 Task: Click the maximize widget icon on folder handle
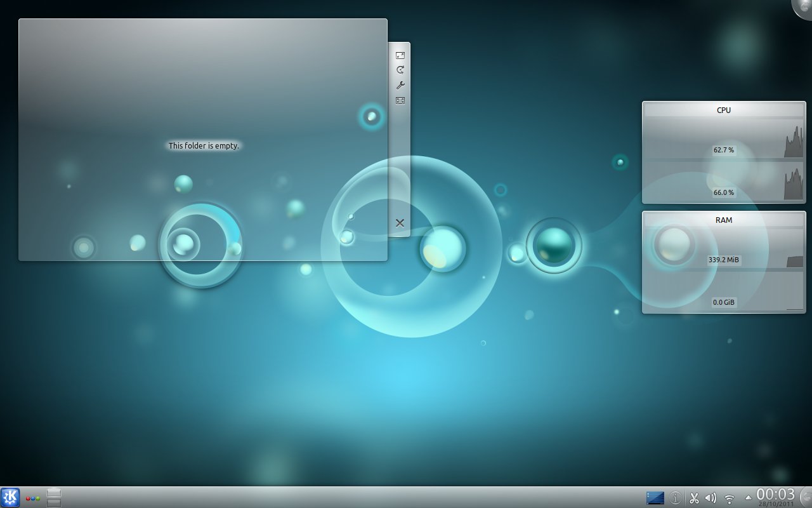(x=400, y=100)
